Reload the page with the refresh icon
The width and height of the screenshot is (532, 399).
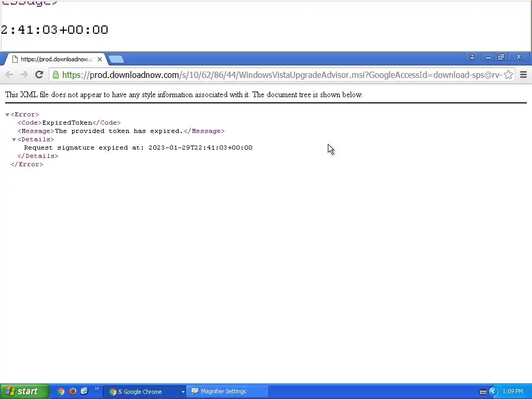[x=39, y=75]
